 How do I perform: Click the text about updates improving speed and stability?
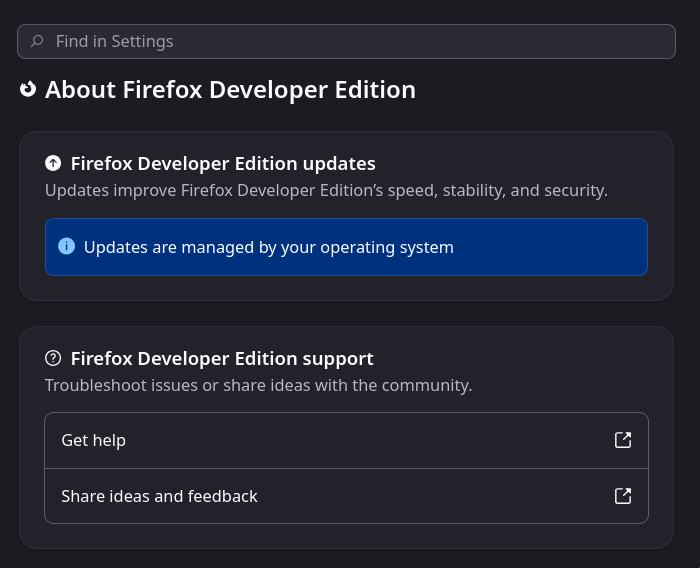point(326,190)
